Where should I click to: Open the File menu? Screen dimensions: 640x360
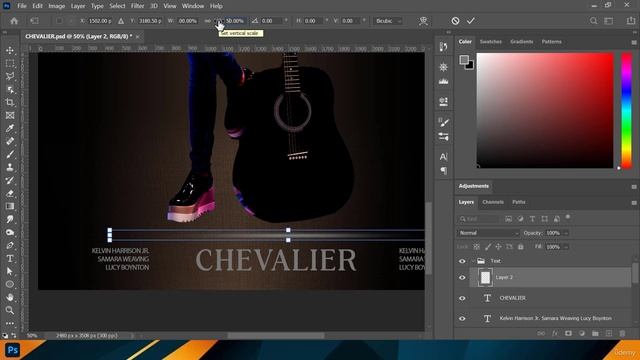point(22,6)
